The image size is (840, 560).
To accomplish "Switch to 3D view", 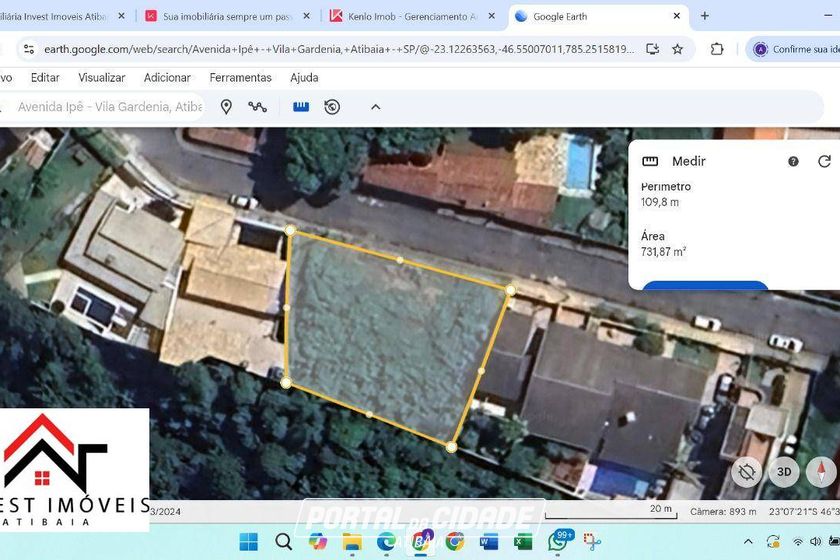I will tap(784, 472).
